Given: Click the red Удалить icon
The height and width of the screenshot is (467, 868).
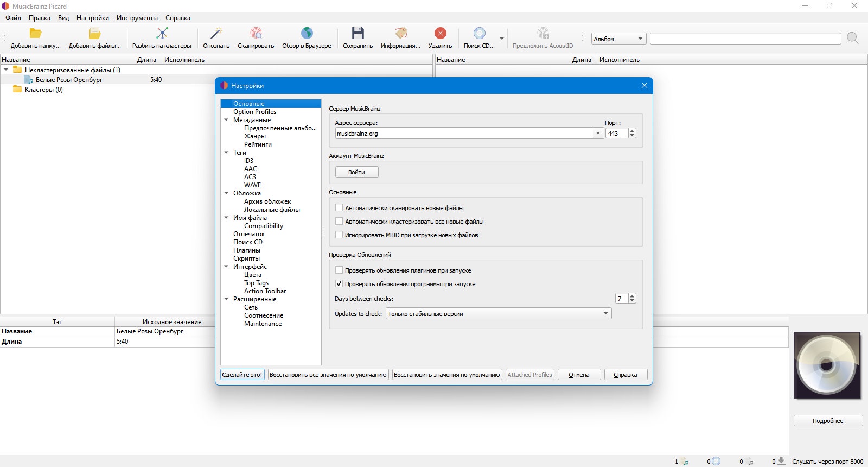Looking at the screenshot, I should tap(440, 33).
